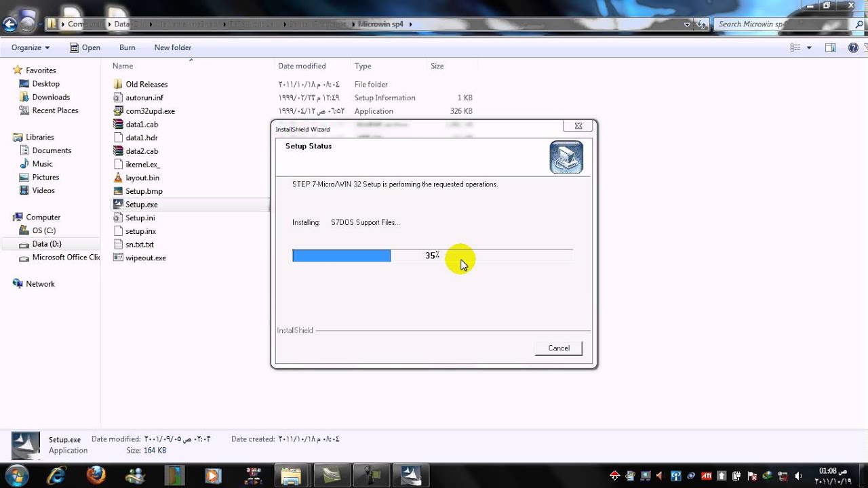Sort by Name column header
The height and width of the screenshot is (488, 868).
coord(123,66)
